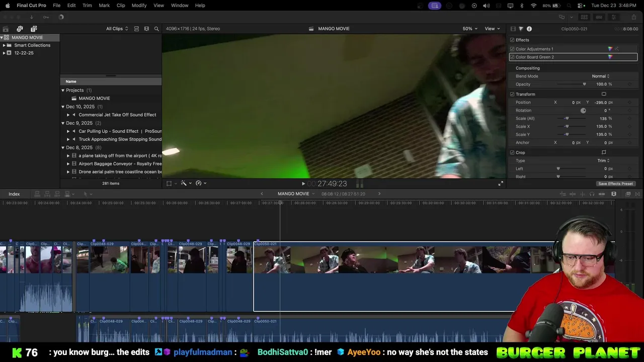Open browser search magnifier
Image resolution: width=644 pixels, height=362 pixels.
156,29
